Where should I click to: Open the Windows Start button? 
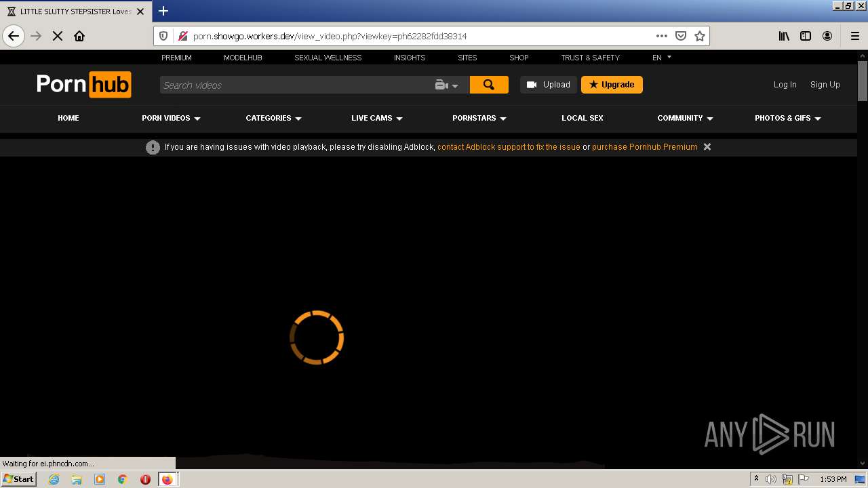click(18, 479)
